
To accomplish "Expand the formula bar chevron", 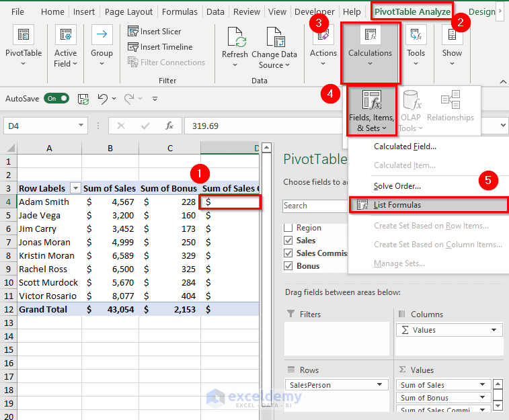I will (x=503, y=125).
